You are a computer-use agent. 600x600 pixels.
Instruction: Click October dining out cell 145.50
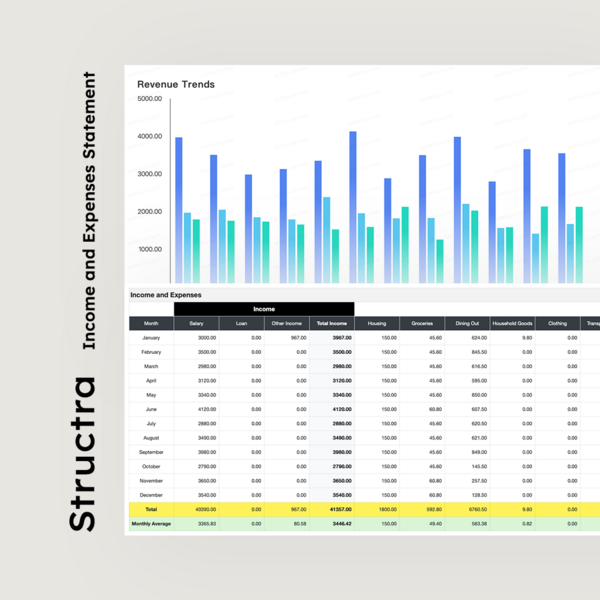pos(467,466)
